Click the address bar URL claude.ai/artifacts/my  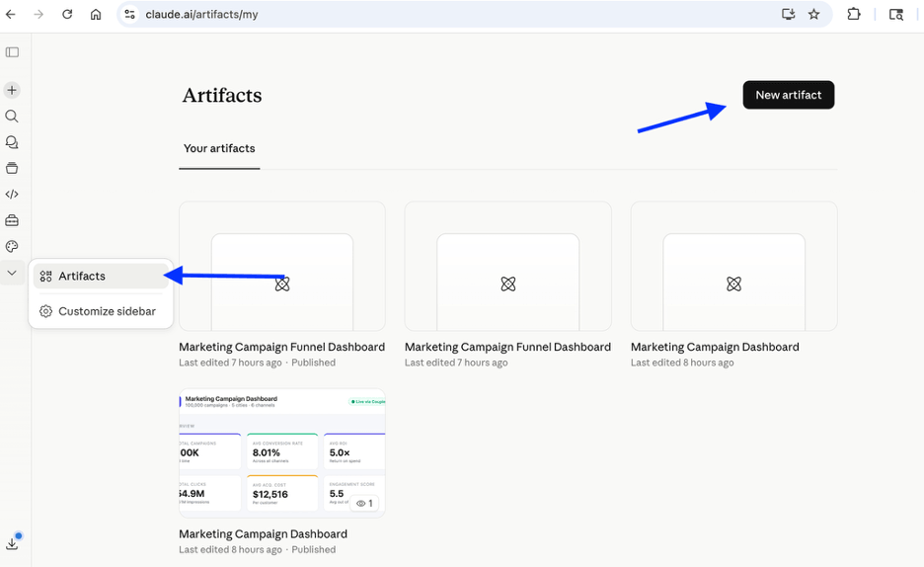(201, 14)
